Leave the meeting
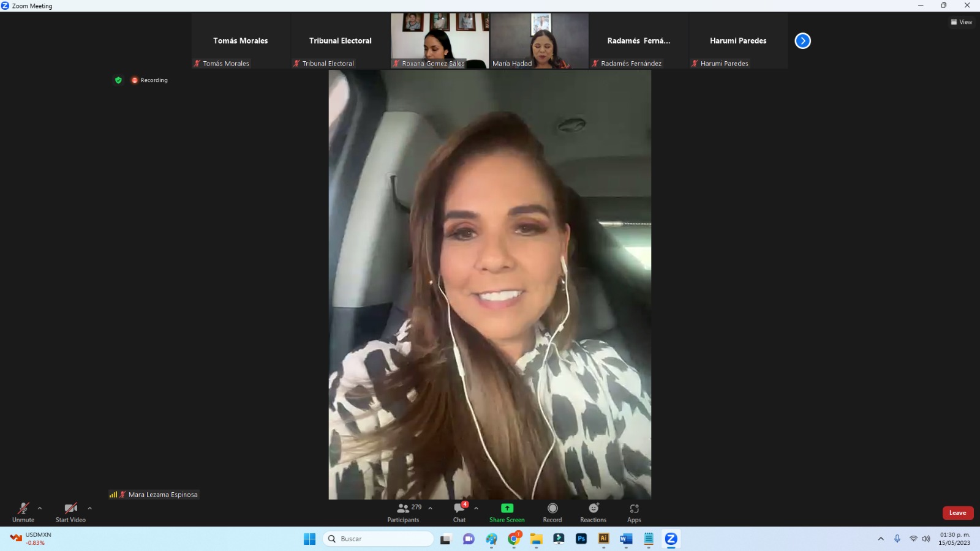This screenshot has width=980, height=551. (x=958, y=513)
